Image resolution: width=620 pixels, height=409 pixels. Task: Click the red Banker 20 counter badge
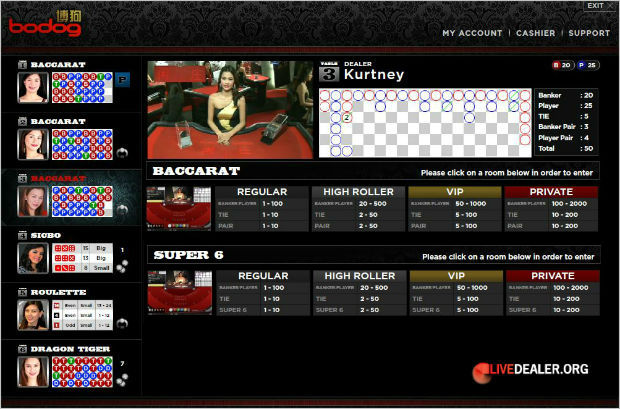tap(562, 65)
